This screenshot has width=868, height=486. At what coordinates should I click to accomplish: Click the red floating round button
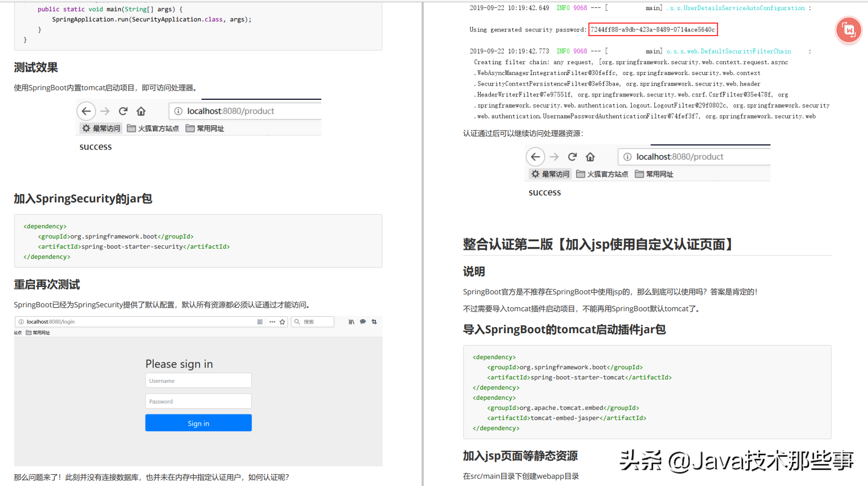[848, 30]
